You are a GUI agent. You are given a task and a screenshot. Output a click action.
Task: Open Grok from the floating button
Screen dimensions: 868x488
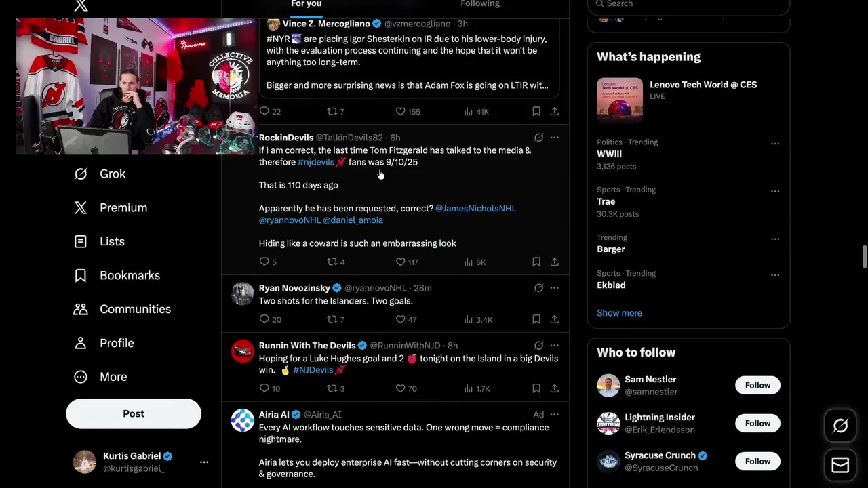click(840, 426)
